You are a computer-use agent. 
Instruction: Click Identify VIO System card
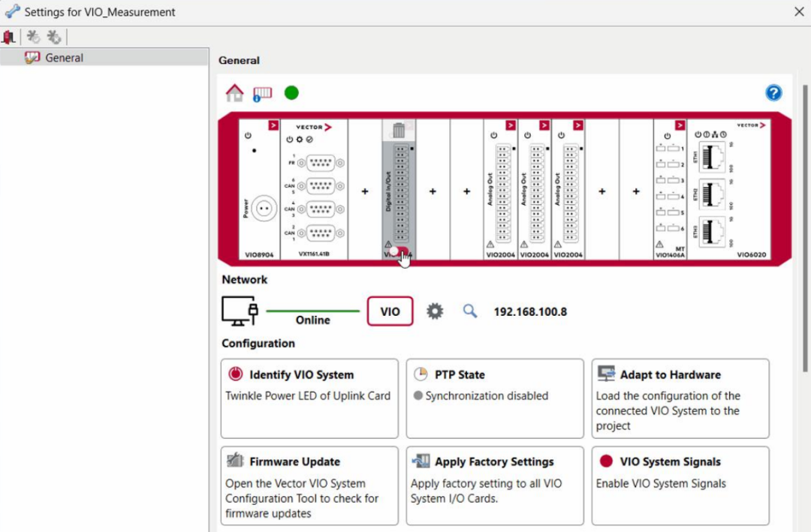(309, 398)
